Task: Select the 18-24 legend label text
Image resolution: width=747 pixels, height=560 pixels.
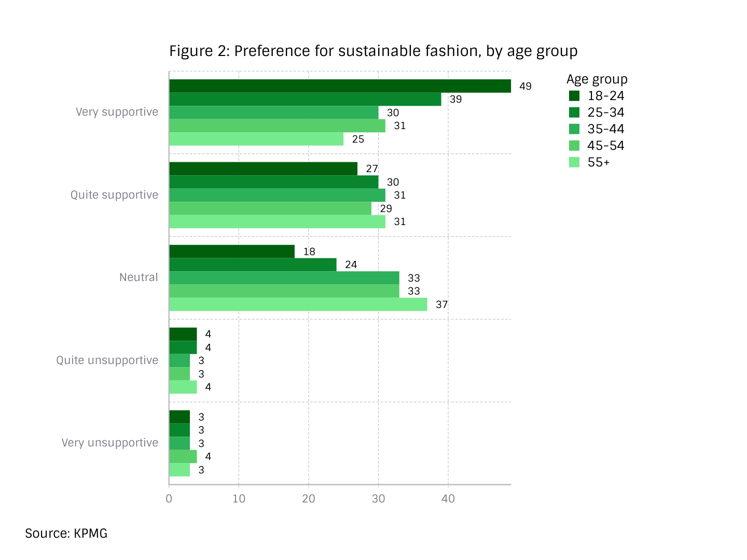Action: (606, 96)
